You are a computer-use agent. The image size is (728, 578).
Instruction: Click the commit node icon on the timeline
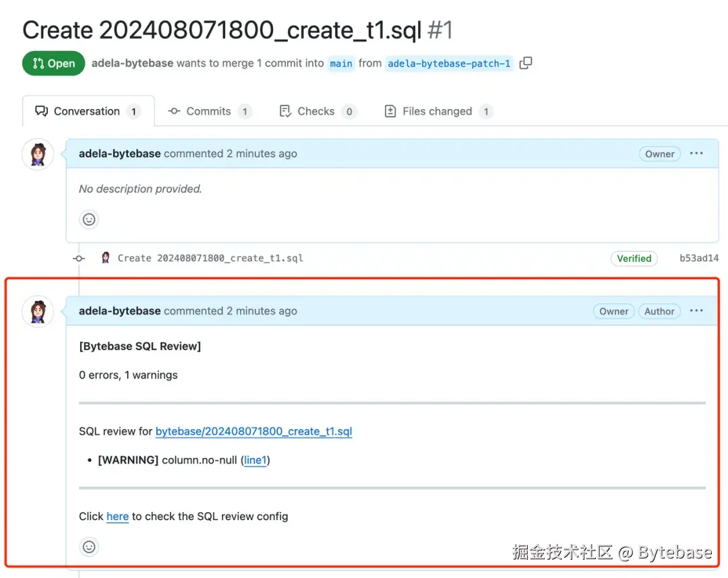79,259
